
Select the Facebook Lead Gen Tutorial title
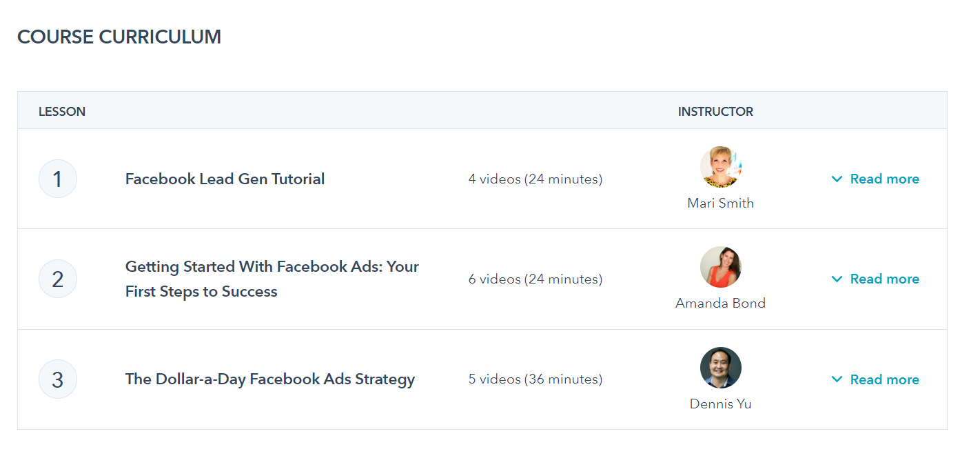pyautogui.click(x=225, y=179)
